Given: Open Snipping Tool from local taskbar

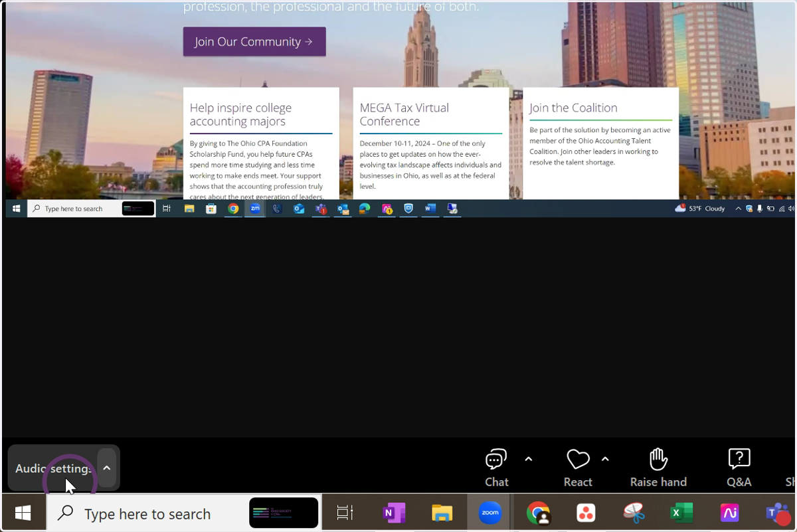Looking at the screenshot, I should pyautogui.click(x=634, y=513).
